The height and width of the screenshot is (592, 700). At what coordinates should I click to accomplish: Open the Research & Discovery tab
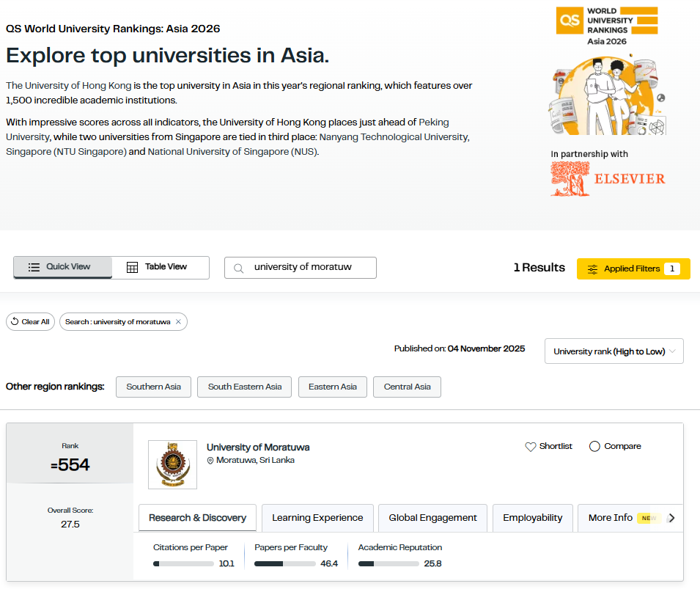(197, 518)
